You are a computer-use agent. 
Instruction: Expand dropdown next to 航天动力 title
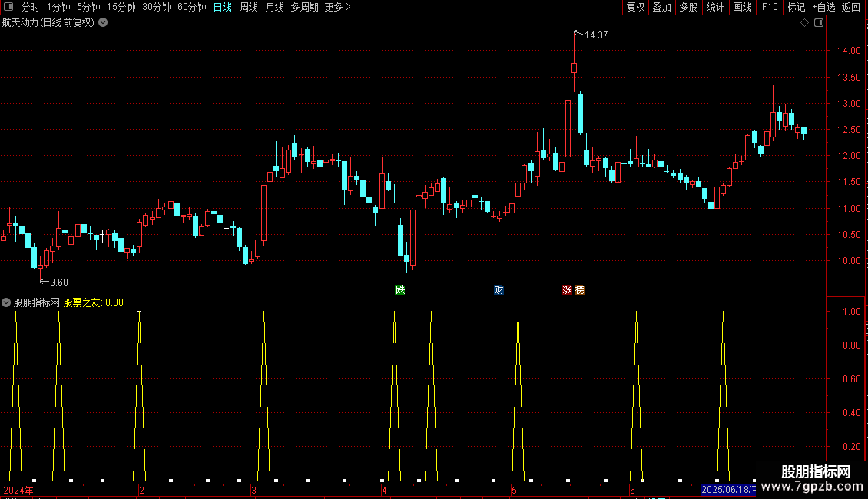coord(103,23)
